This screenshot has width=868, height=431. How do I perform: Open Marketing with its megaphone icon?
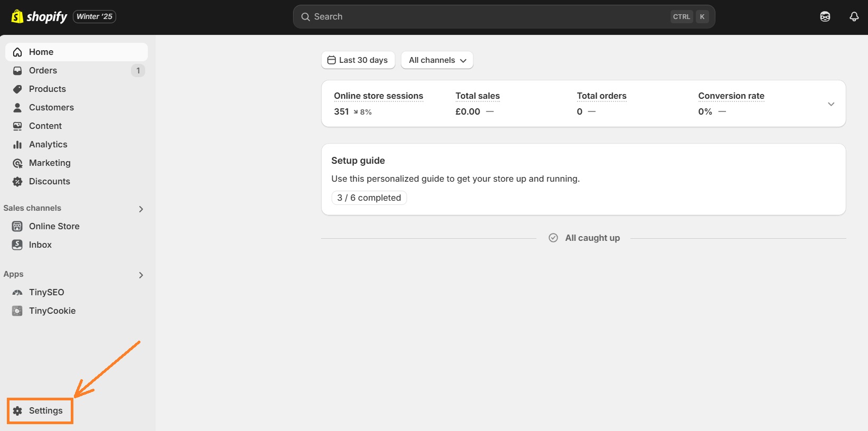point(17,163)
